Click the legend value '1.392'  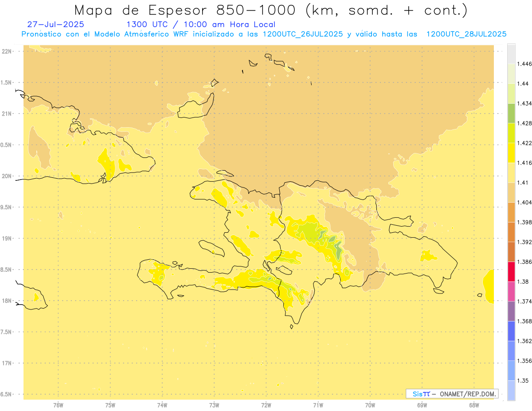524,242
